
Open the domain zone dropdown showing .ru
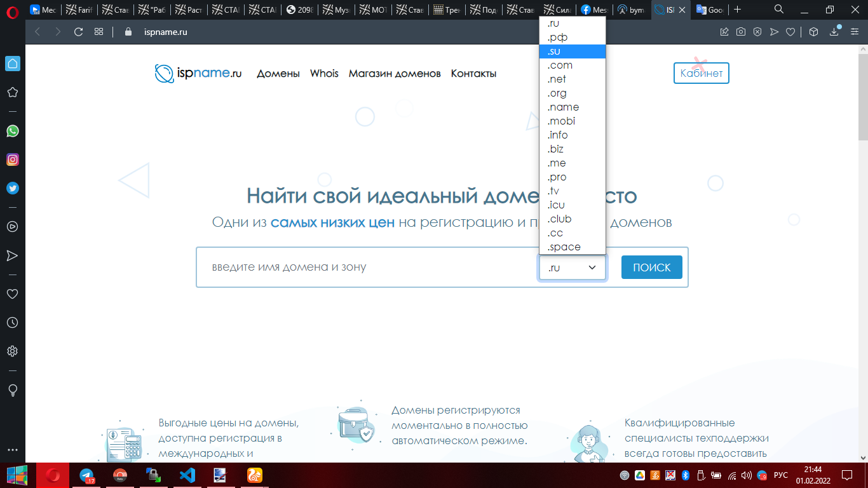point(573,268)
